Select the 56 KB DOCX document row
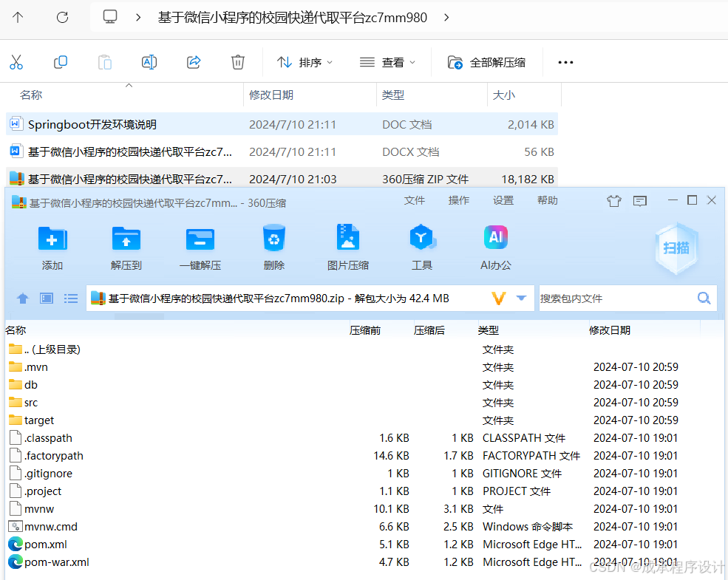Image resolution: width=728 pixels, height=580 pixels. (282, 151)
